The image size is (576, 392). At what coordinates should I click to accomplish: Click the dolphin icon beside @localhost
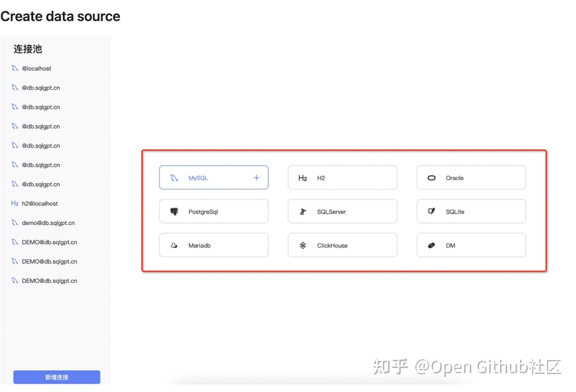[14, 68]
